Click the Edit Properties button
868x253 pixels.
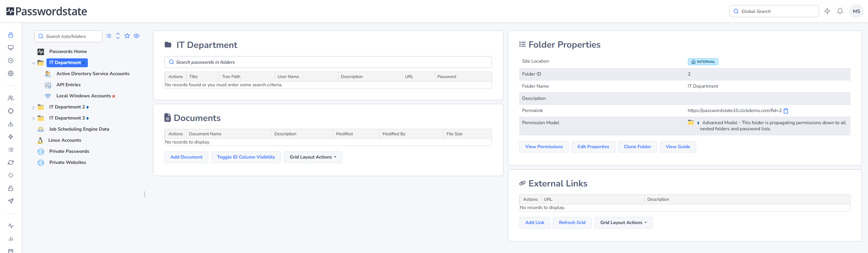pos(593,147)
